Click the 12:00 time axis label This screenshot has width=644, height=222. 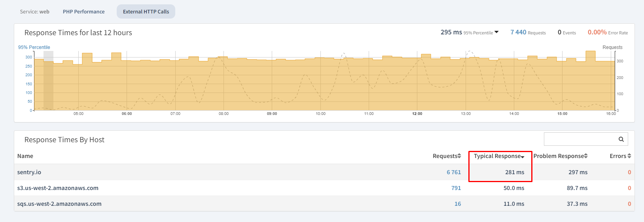(x=417, y=114)
